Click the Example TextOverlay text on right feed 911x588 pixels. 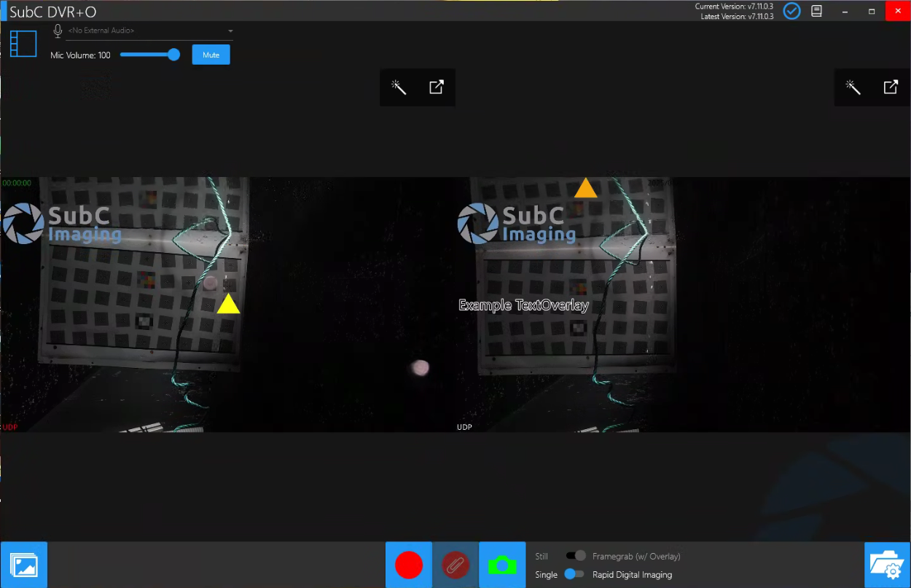(x=523, y=305)
